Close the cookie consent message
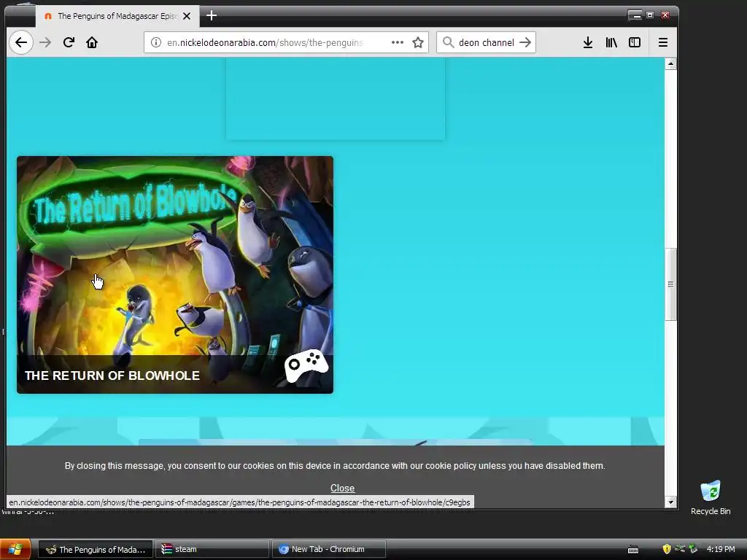 [x=343, y=488]
